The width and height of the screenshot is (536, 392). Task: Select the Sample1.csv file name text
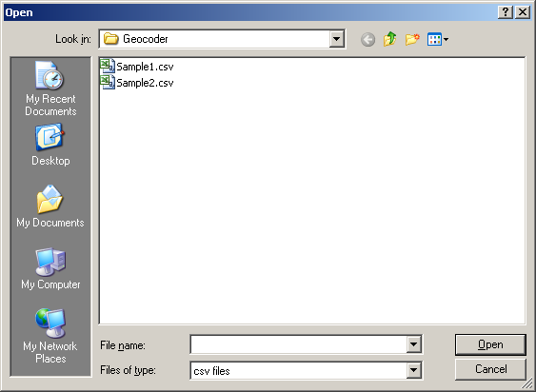point(145,67)
